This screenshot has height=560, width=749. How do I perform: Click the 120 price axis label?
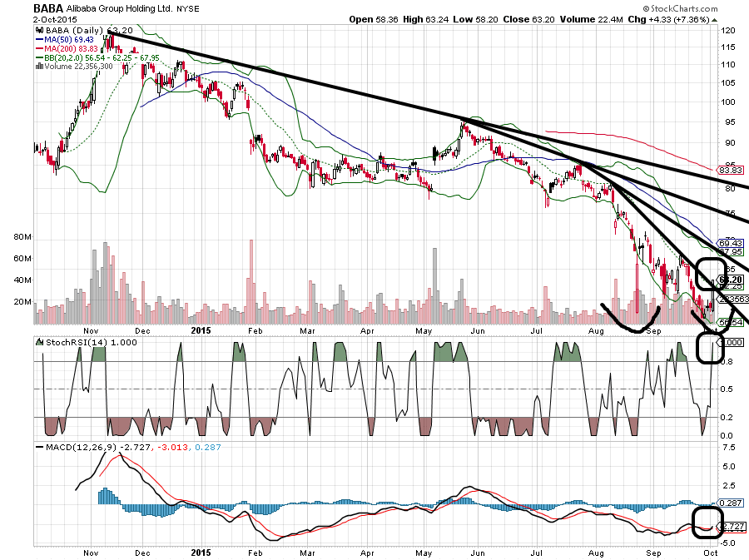click(x=728, y=31)
